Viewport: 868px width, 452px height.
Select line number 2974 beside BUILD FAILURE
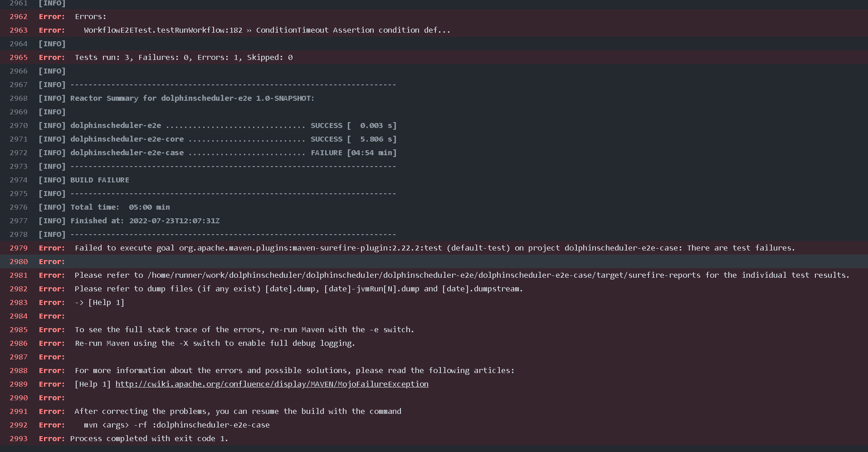pyautogui.click(x=19, y=180)
